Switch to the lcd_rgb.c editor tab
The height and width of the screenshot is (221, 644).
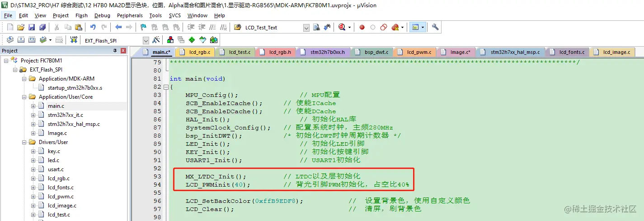tap(195, 52)
